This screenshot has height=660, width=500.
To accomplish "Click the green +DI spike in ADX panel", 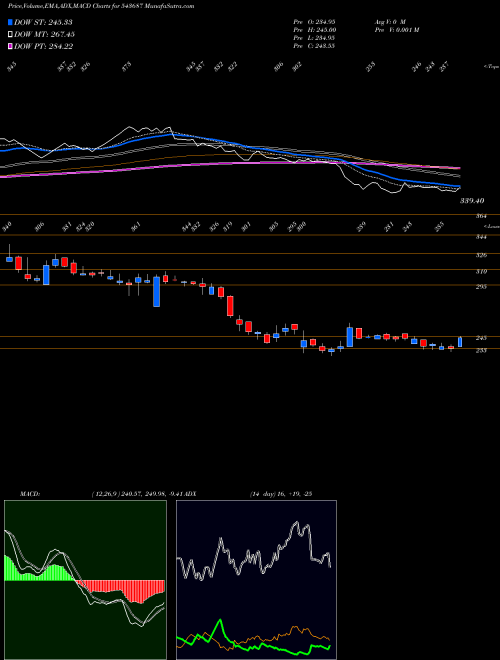I will pyautogui.click(x=220, y=622).
